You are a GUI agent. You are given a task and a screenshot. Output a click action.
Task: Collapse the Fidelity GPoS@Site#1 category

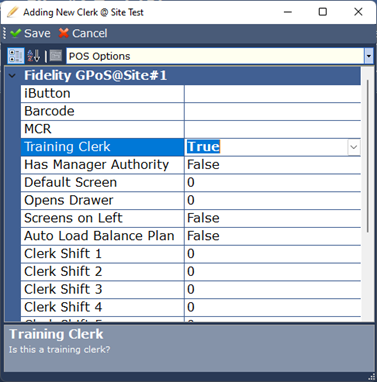point(12,76)
